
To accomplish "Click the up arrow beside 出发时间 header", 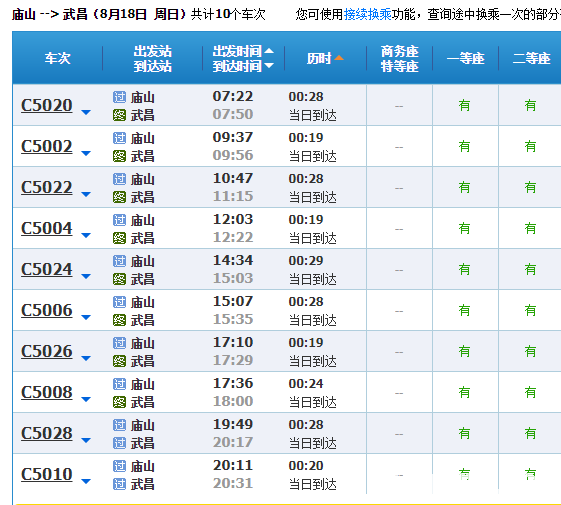I will tap(269, 51).
